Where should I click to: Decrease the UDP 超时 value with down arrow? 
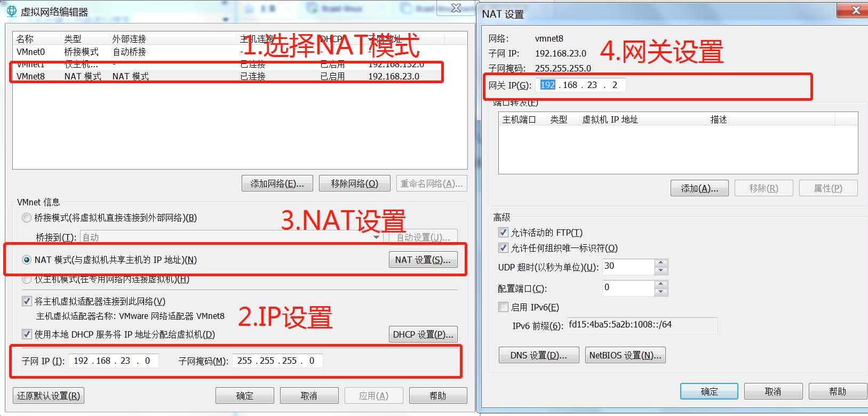(661, 270)
